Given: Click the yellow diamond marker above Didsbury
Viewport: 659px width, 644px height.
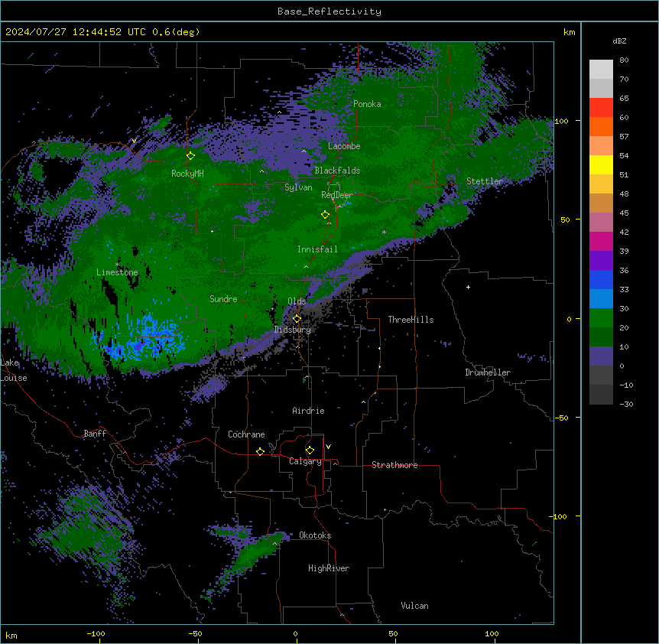Looking at the screenshot, I should (x=297, y=319).
